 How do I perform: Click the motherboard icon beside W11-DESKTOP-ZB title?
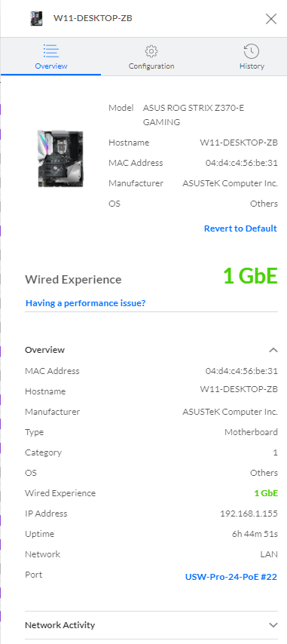36,19
